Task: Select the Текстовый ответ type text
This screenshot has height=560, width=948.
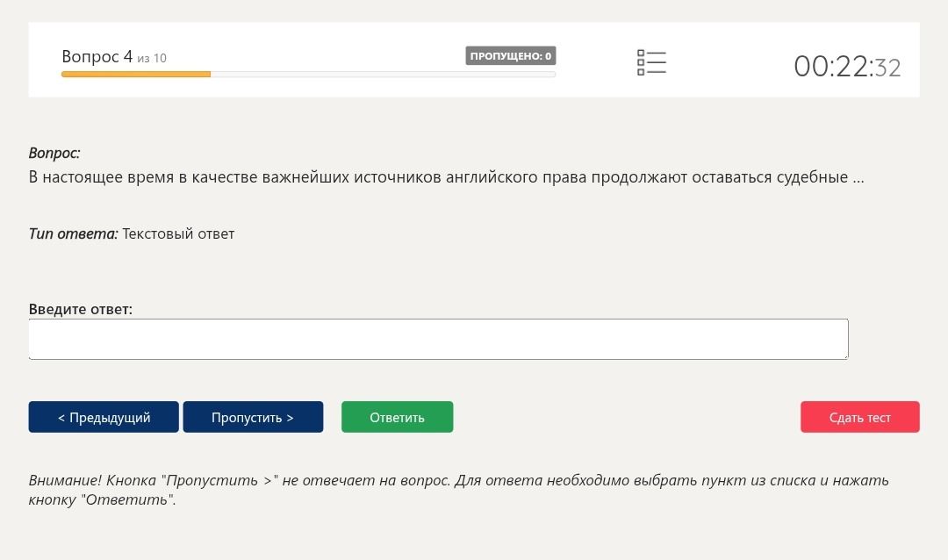Action: point(178,233)
